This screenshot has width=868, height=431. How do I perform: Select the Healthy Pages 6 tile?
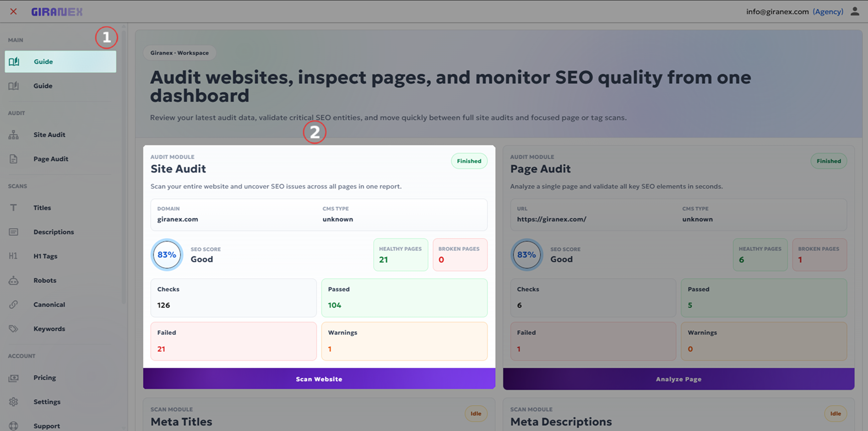pyautogui.click(x=760, y=255)
